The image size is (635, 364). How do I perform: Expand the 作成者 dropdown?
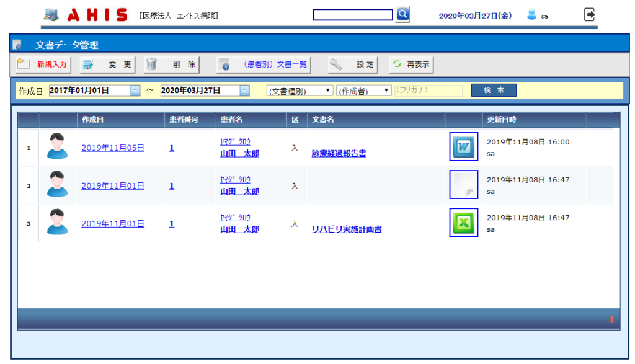point(363,91)
